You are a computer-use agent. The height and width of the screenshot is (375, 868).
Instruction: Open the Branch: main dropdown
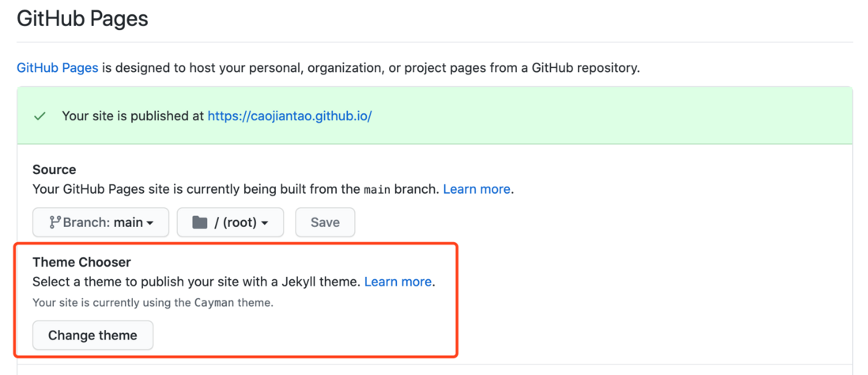click(100, 222)
